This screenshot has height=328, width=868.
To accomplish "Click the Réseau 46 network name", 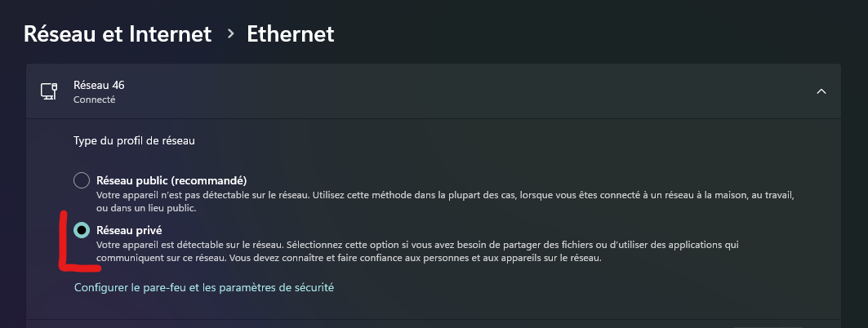I will (x=99, y=85).
